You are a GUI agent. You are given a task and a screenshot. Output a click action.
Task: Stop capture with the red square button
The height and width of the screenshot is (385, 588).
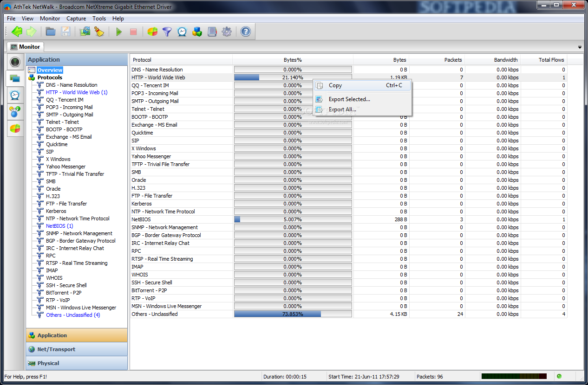coord(133,32)
